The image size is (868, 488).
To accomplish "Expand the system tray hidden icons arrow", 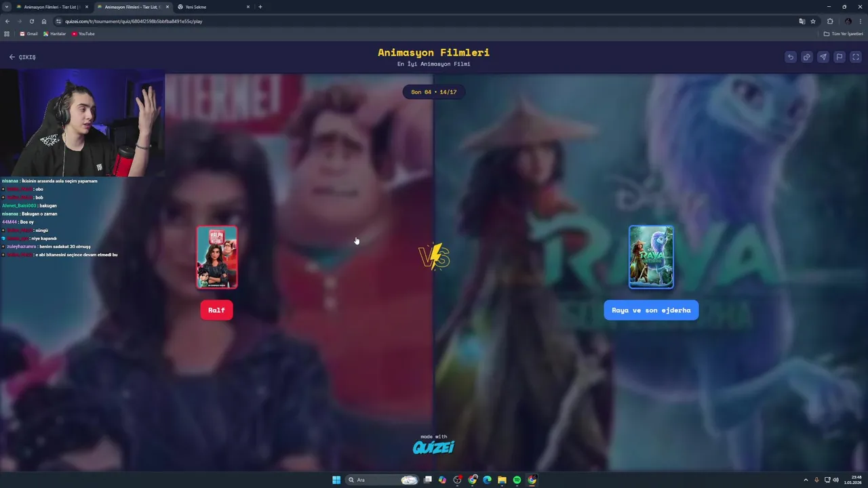I will 806,480.
